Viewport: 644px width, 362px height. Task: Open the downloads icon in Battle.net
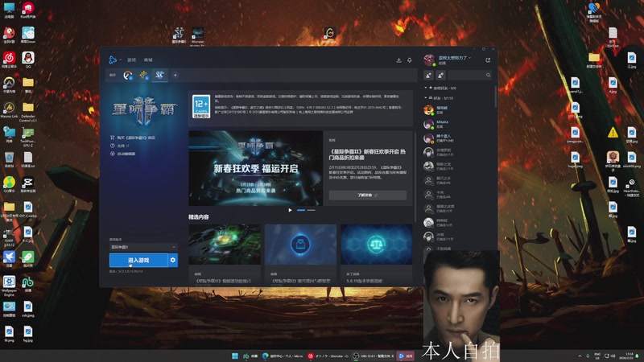point(398,60)
